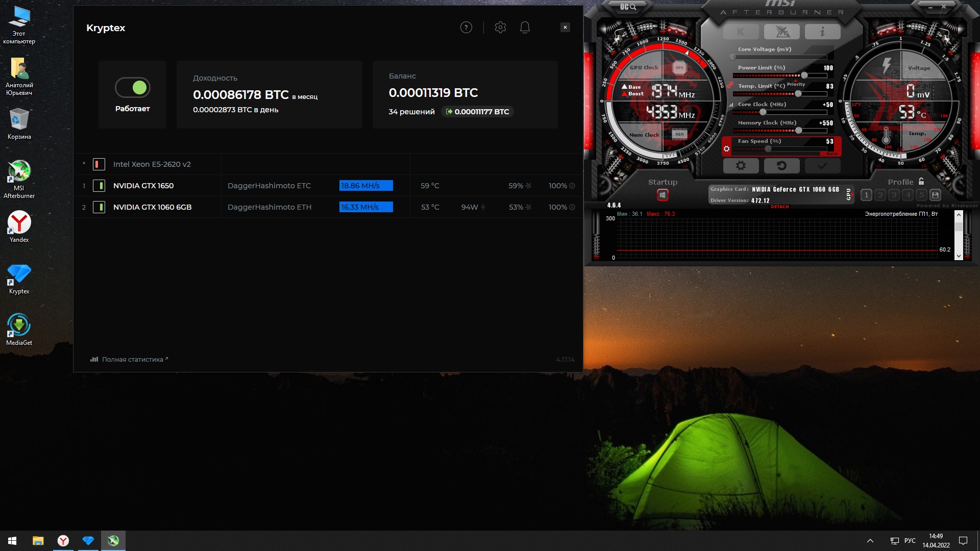Open Полная статистика full statistics link
The width and height of the screenshot is (980, 551).
132,360
